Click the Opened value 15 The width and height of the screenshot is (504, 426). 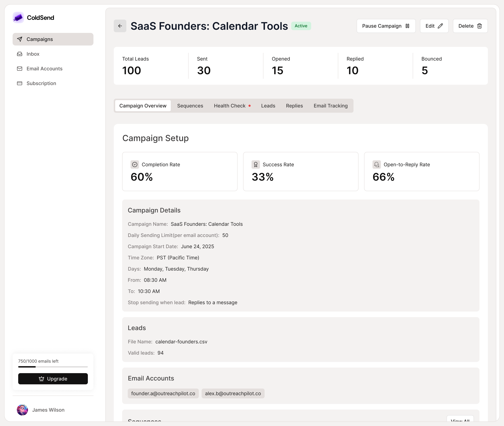tap(278, 71)
